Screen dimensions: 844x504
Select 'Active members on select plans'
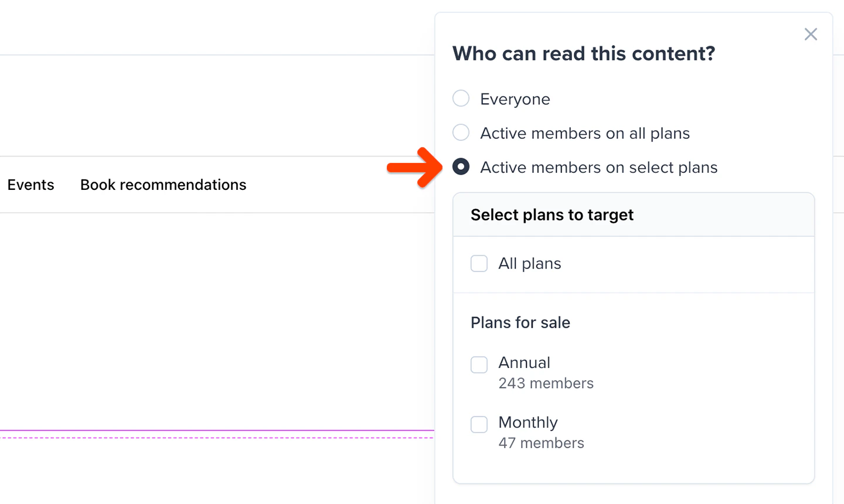461,166
